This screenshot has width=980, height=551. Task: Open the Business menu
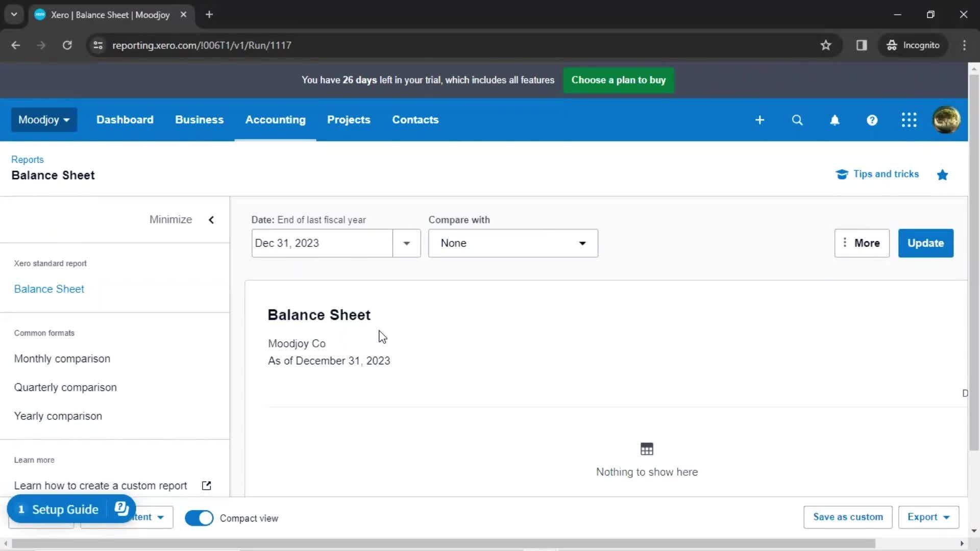(x=199, y=120)
